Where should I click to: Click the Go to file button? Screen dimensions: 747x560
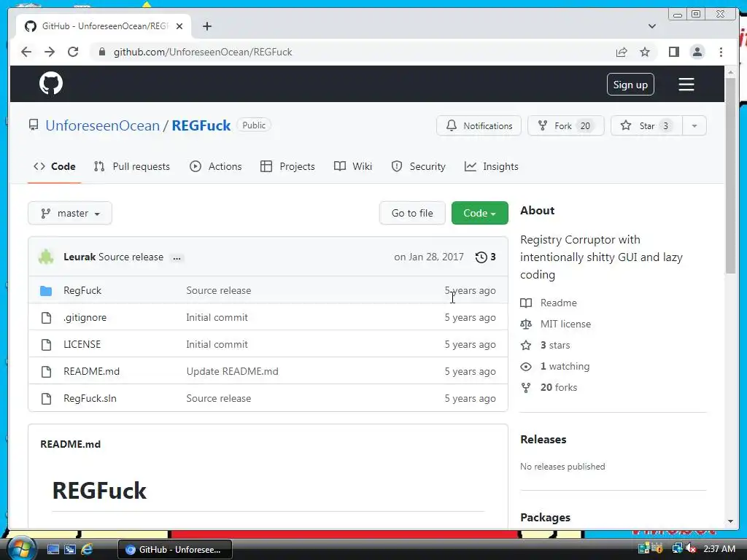tap(412, 214)
